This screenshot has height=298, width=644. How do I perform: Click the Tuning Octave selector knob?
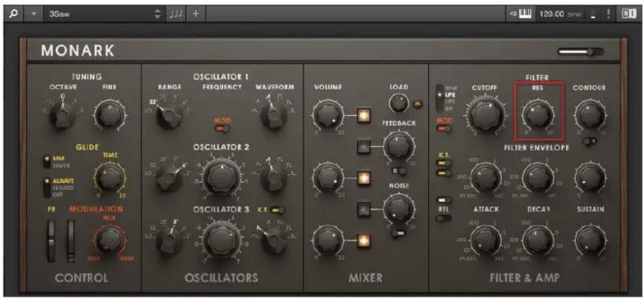tap(63, 115)
